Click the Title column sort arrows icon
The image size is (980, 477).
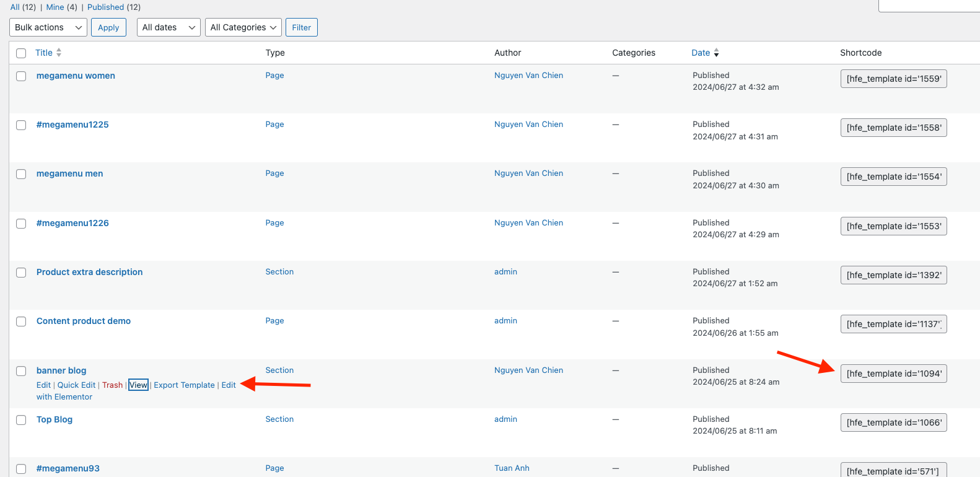[x=59, y=53]
